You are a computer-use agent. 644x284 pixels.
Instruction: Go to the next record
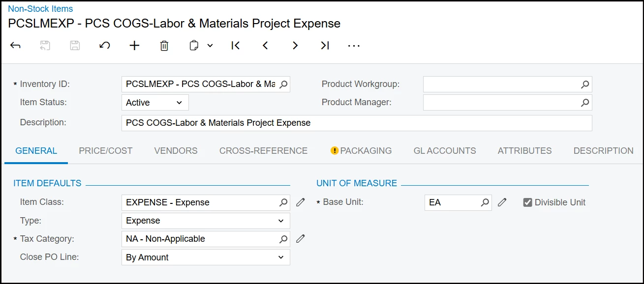[295, 46]
